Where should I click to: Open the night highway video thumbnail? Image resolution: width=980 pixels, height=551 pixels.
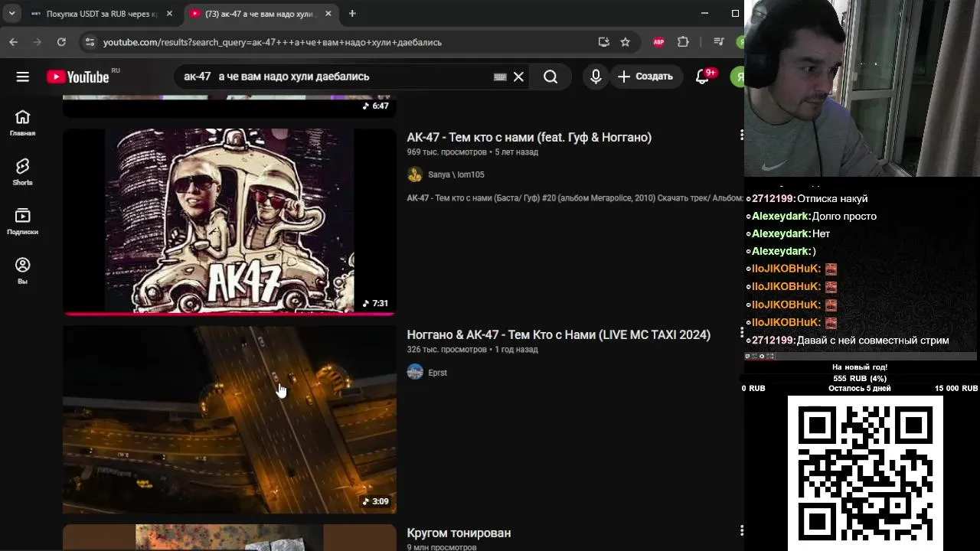click(x=230, y=420)
